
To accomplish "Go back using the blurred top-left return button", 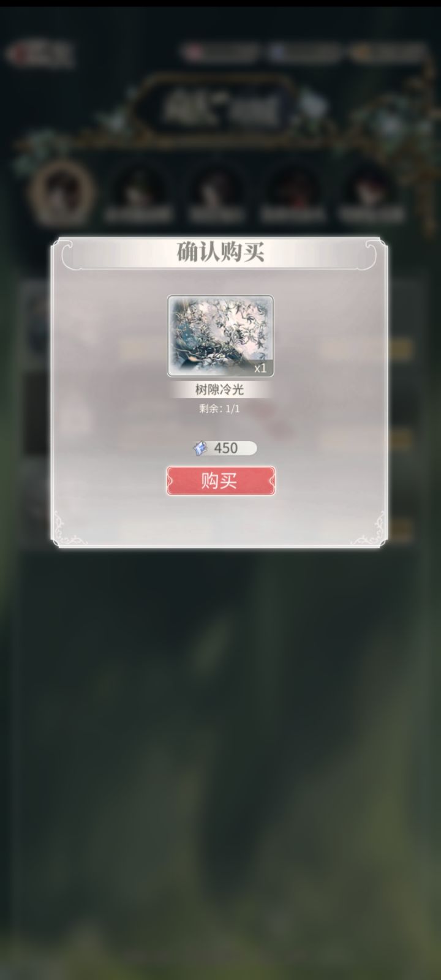I will tap(39, 54).
